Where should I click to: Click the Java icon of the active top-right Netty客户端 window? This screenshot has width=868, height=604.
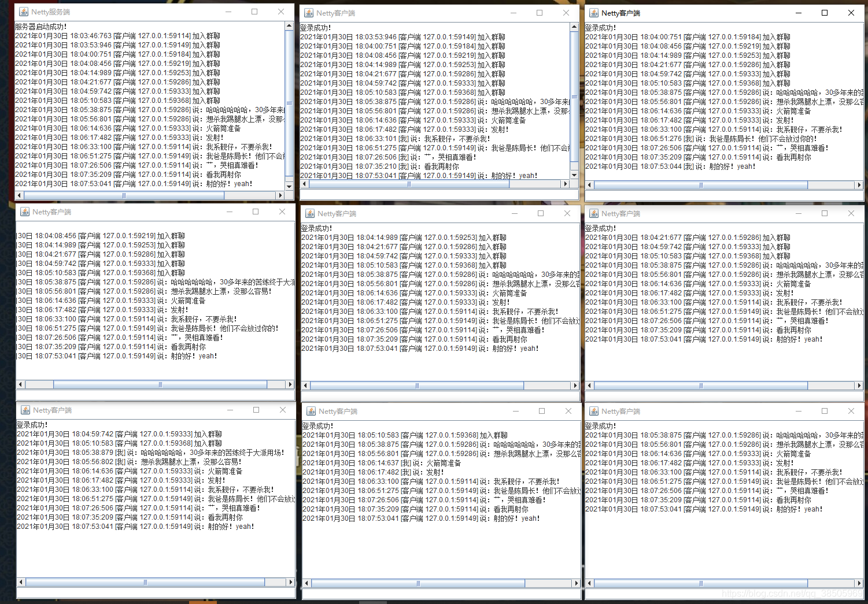click(x=593, y=13)
